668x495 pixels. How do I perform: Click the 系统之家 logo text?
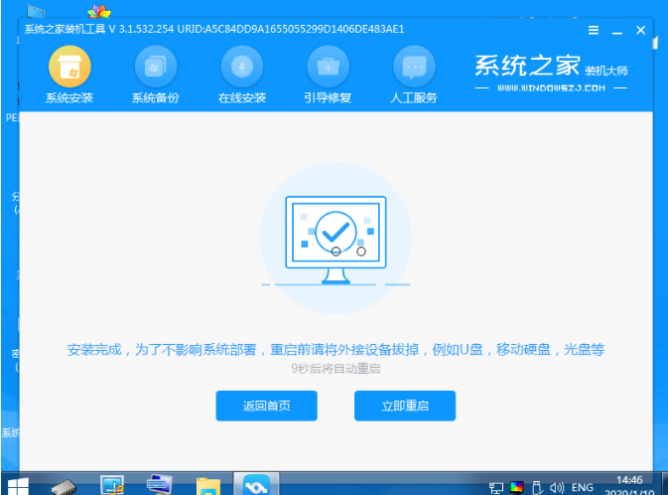click(527, 66)
